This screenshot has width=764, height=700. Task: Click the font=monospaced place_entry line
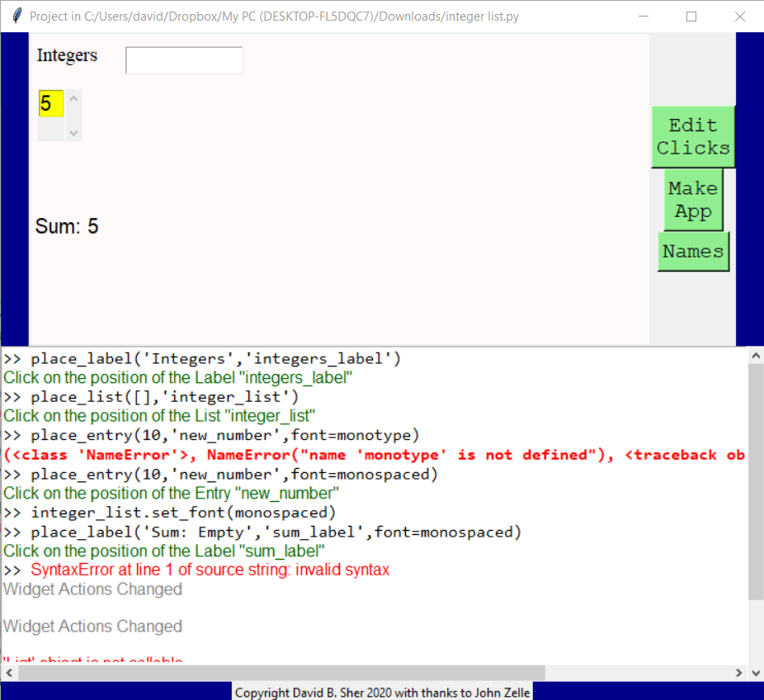pyautogui.click(x=221, y=475)
